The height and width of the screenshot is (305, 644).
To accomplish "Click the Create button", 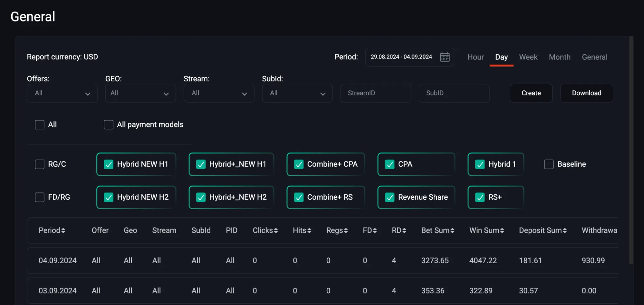I will (531, 93).
